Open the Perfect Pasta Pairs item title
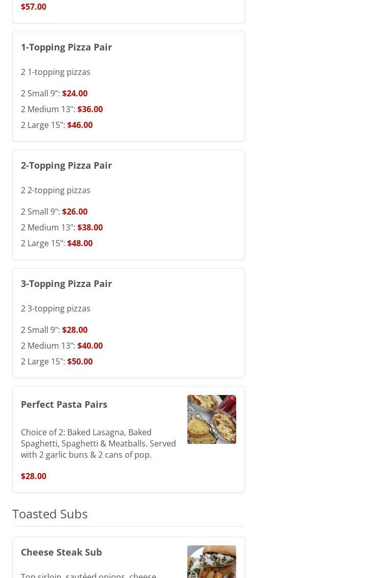Image resolution: width=392 pixels, height=578 pixels. pyautogui.click(x=64, y=404)
